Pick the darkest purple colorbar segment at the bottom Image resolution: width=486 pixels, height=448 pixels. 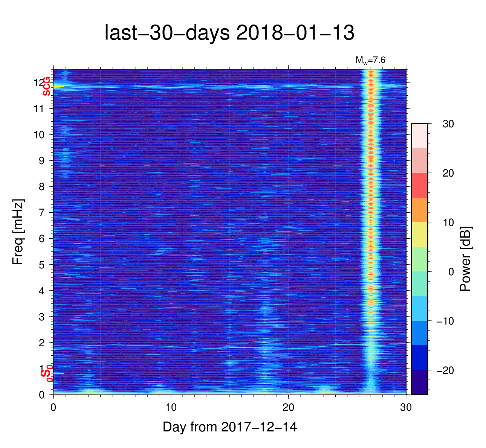419,382
